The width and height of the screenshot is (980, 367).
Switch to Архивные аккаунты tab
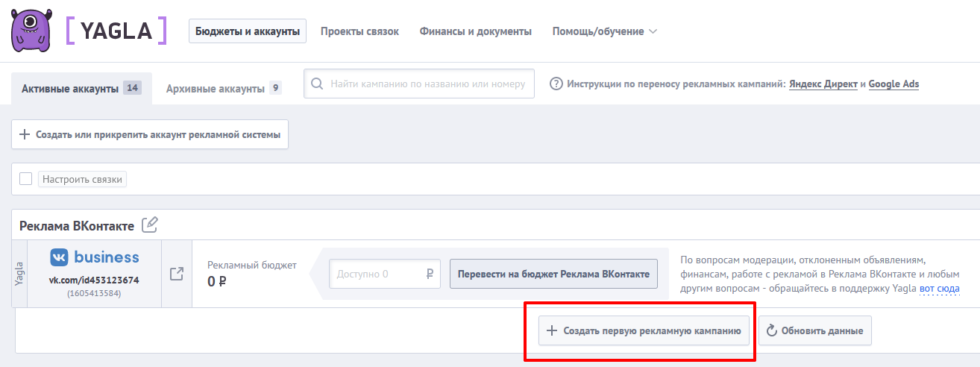[223, 88]
